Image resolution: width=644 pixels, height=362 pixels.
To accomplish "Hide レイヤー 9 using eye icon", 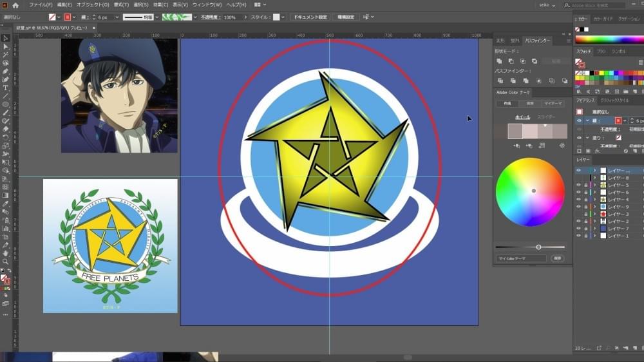I will coord(579,207).
